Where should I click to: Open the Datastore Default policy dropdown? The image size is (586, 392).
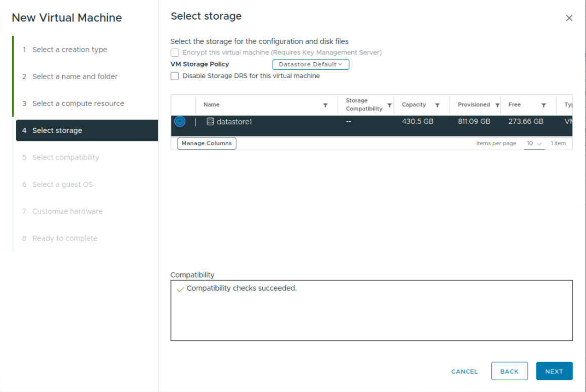point(310,64)
